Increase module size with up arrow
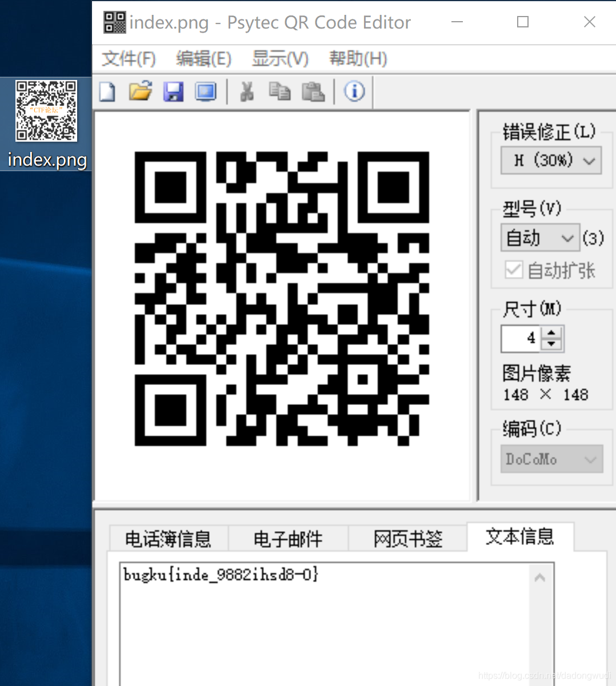 [x=551, y=332]
